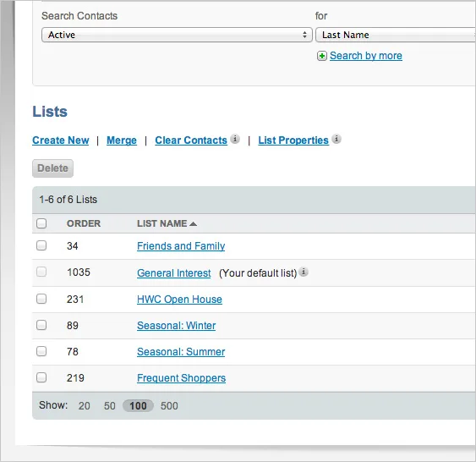Click the info icon next to Clear Contacts
The width and height of the screenshot is (476, 462).
click(x=235, y=139)
